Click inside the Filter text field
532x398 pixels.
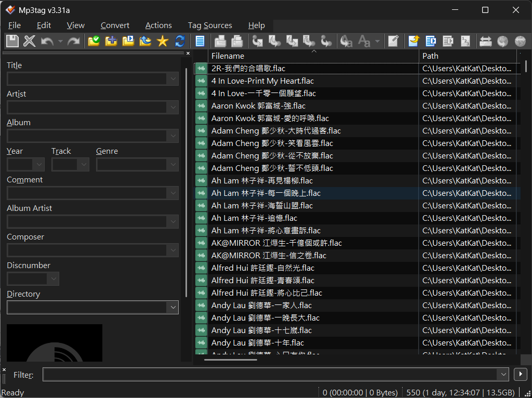click(270, 374)
